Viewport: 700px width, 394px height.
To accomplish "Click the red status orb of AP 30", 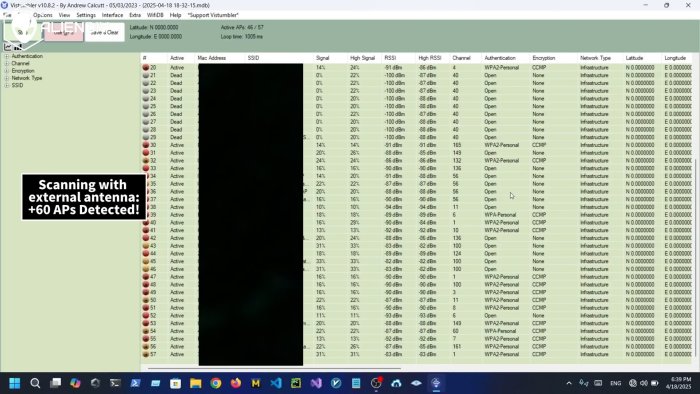I will click(146, 145).
